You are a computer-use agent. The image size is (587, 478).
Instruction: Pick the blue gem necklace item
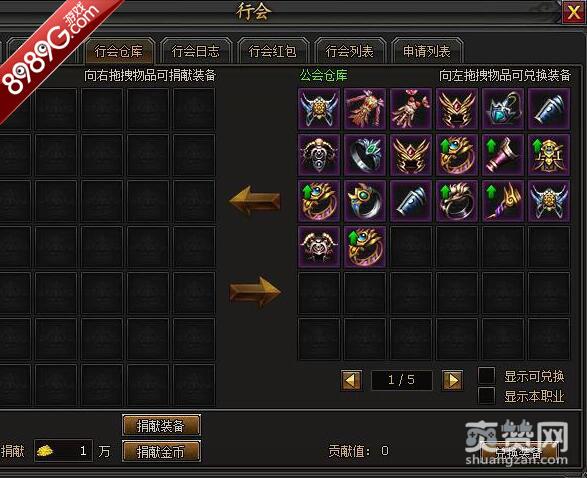click(503, 109)
